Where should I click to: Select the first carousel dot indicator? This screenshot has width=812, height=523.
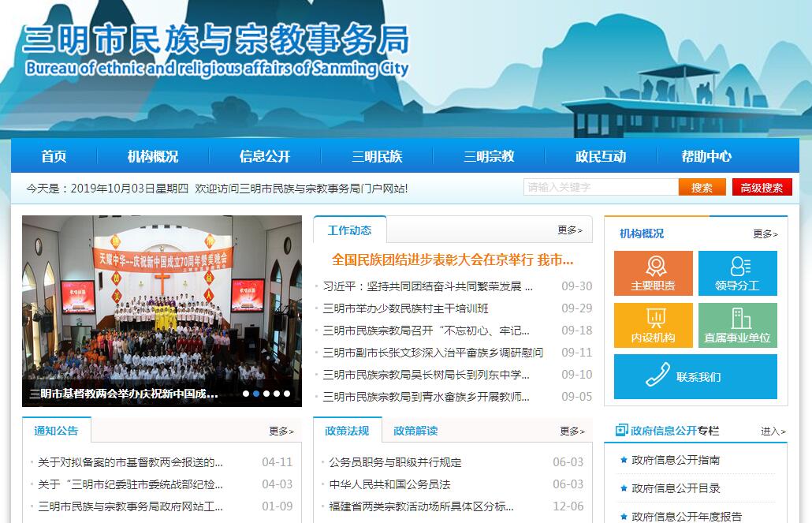point(246,394)
